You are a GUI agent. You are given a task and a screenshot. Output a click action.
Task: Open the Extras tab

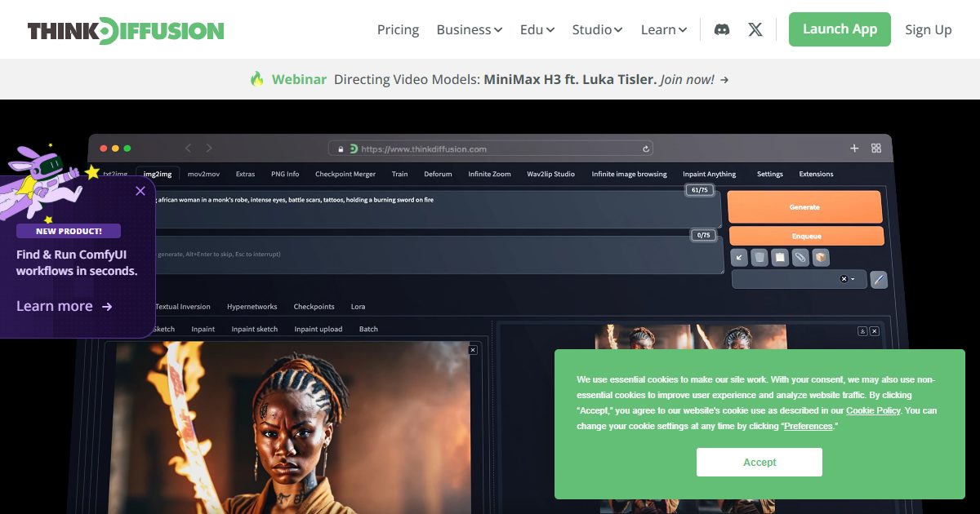click(245, 174)
